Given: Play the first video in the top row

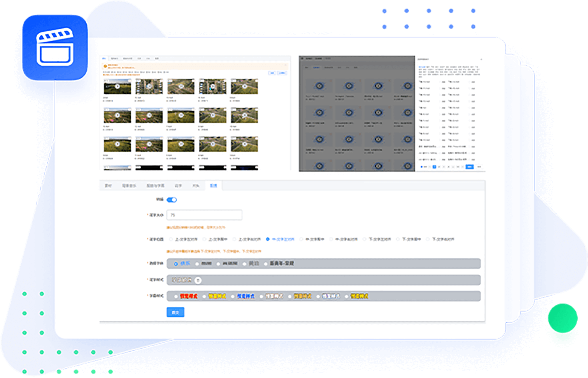Looking at the screenshot, I should pyautogui.click(x=117, y=86).
